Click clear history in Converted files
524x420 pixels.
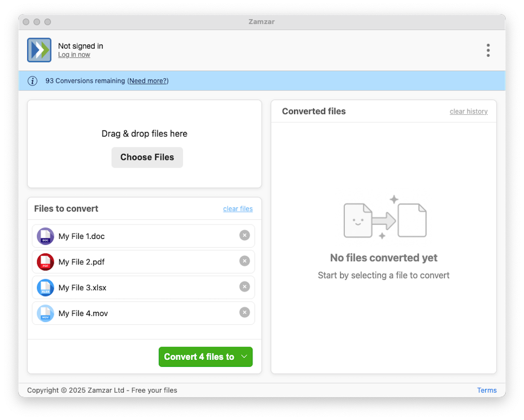tap(468, 111)
